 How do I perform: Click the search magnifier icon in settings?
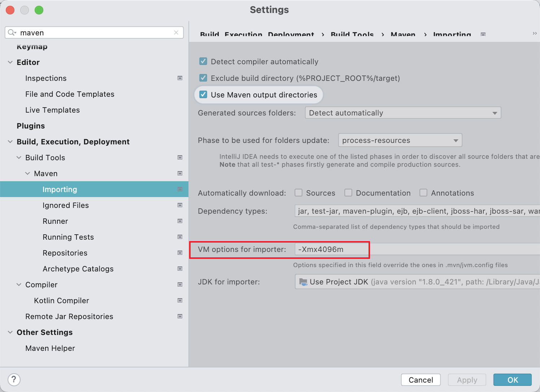point(12,32)
